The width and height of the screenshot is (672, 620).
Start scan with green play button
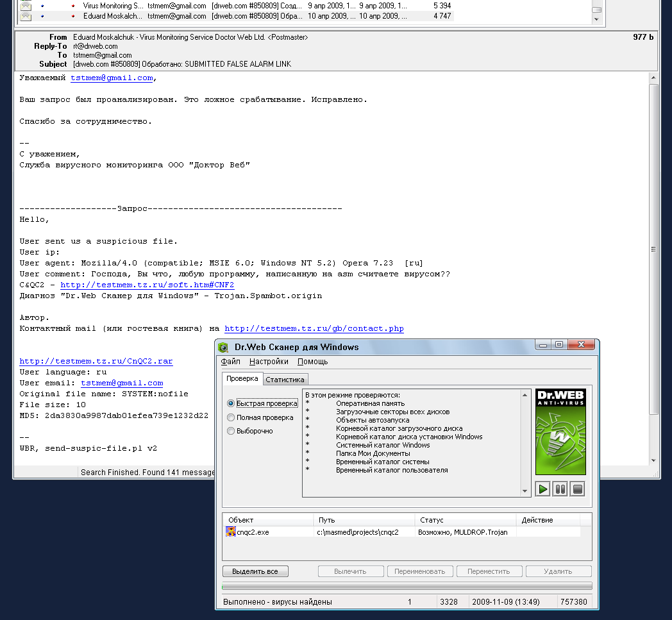pyautogui.click(x=543, y=489)
